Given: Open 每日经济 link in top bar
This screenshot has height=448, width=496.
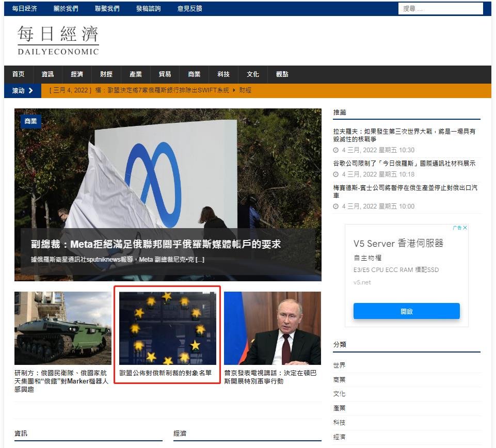Looking at the screenshot, I should coord(24,9).
